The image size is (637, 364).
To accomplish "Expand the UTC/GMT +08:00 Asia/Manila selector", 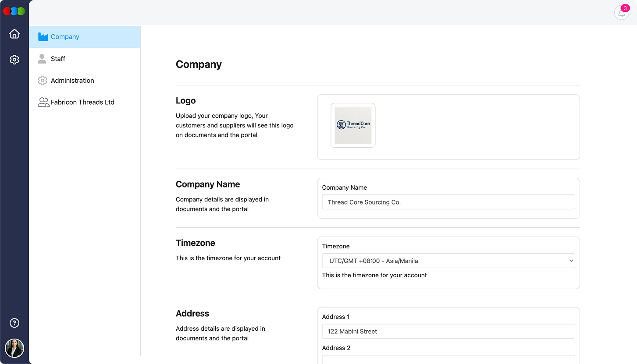I will coord(448,261).
